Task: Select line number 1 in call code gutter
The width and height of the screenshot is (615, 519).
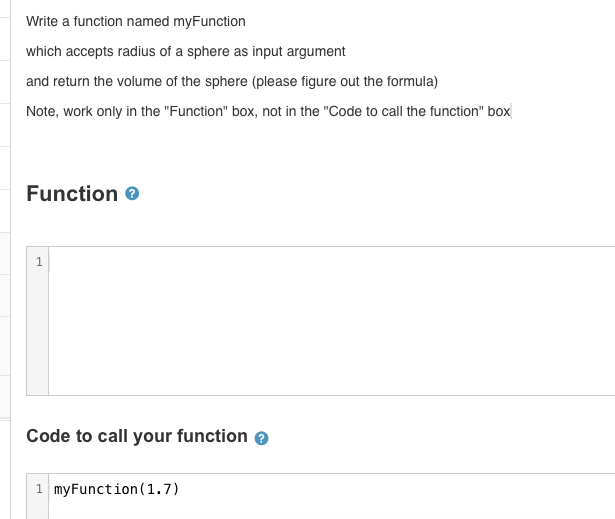Action: (x=39, y=489)
